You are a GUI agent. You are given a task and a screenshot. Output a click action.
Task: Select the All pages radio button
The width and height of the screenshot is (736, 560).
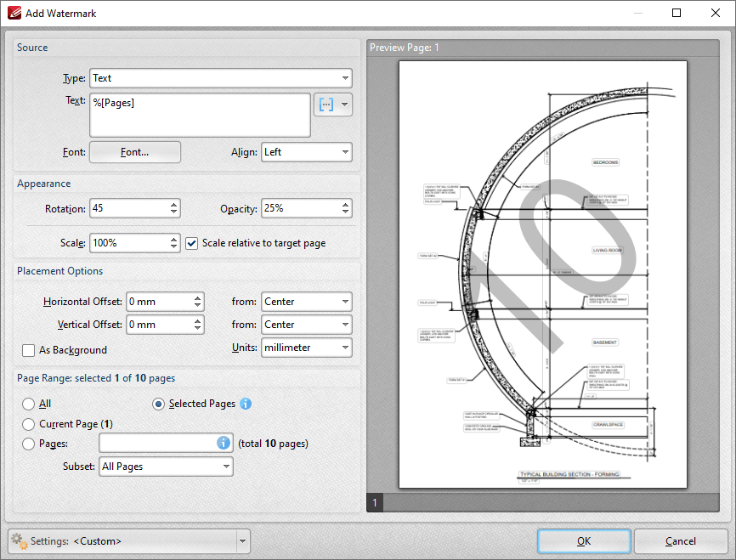[29, 404]
